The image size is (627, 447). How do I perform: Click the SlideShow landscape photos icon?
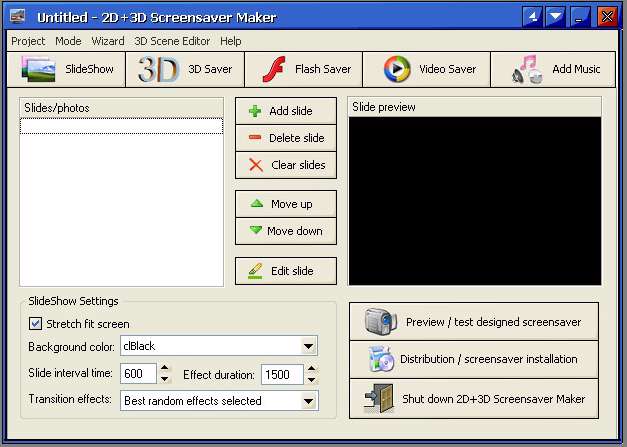pyautogui.click(x=38, y=69)
